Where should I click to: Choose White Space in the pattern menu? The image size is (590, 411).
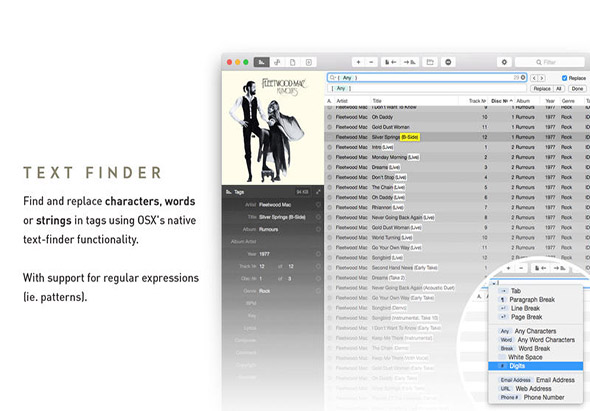coord(535,357)
